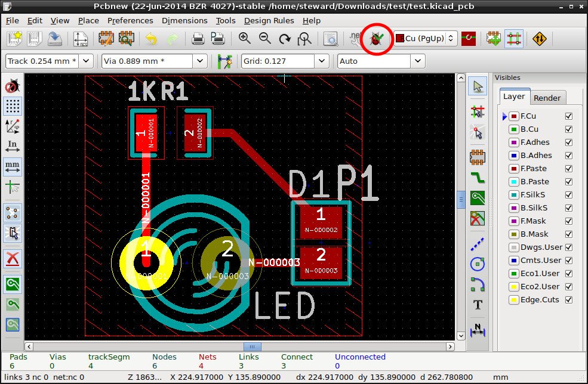The image size is (588, 384).
Task: Open the Place menu
Action: [x=88, y=21]
